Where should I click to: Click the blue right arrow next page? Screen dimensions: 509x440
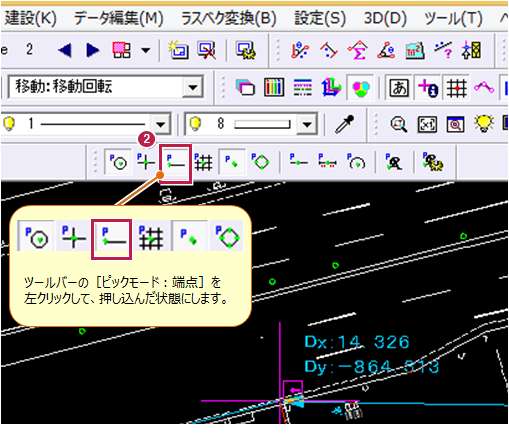click(x=93, y=51)
